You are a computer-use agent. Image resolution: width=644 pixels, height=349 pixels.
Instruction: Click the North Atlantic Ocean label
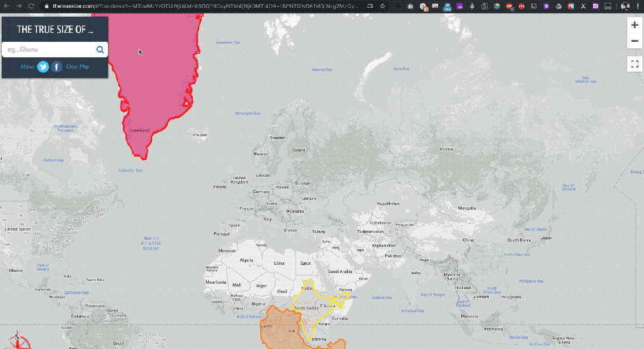point(151,243)
